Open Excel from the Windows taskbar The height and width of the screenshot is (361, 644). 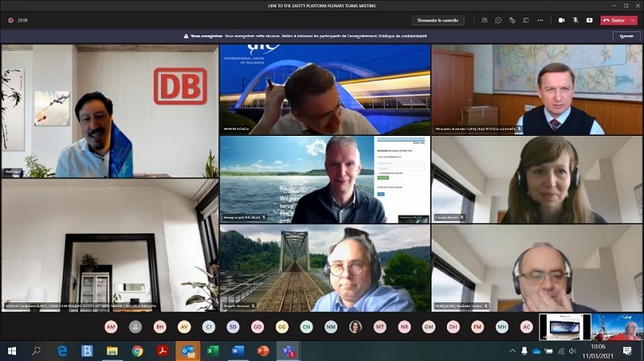213,351
